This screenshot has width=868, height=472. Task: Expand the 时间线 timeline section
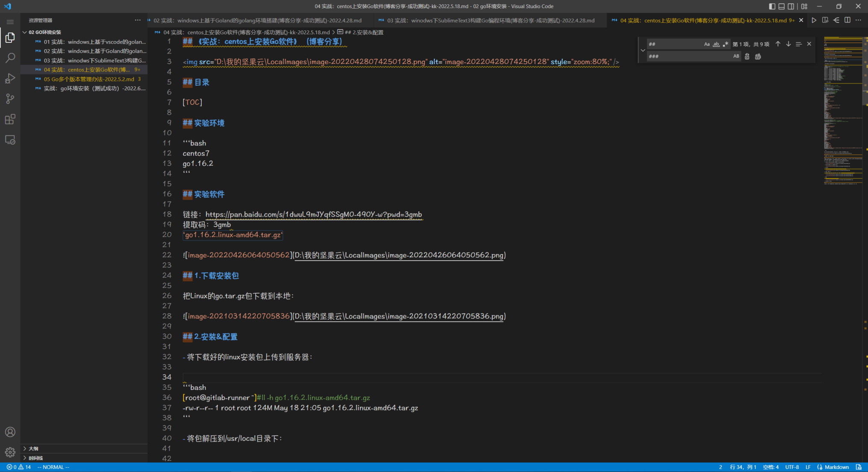[x=84, y=458]
